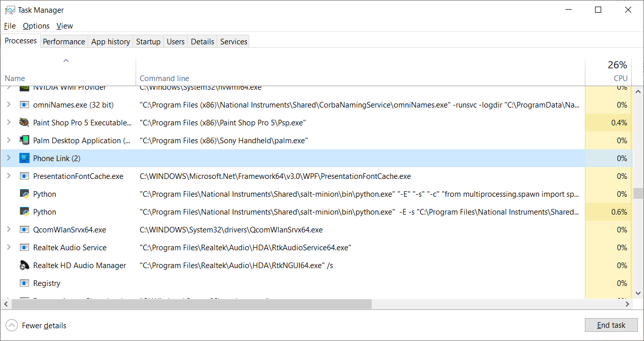Click the End task button

pyautogui.click(x=611, y=325)
